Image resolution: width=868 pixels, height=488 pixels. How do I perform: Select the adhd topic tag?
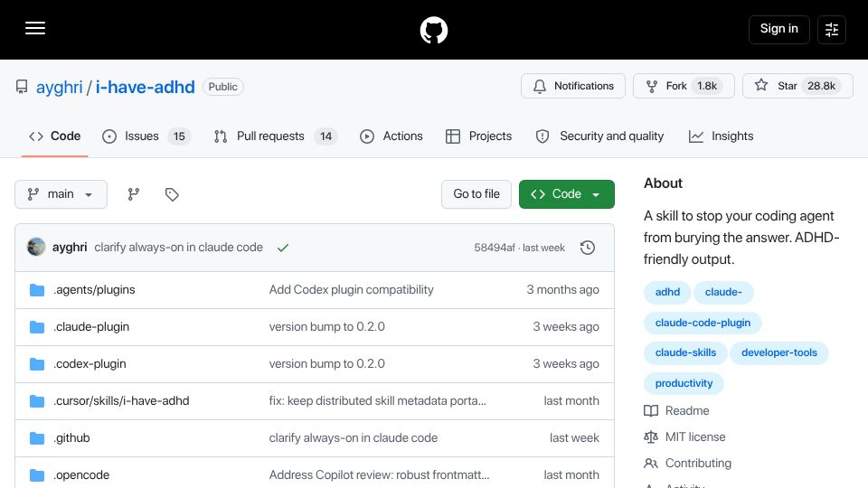pos(667,292)
